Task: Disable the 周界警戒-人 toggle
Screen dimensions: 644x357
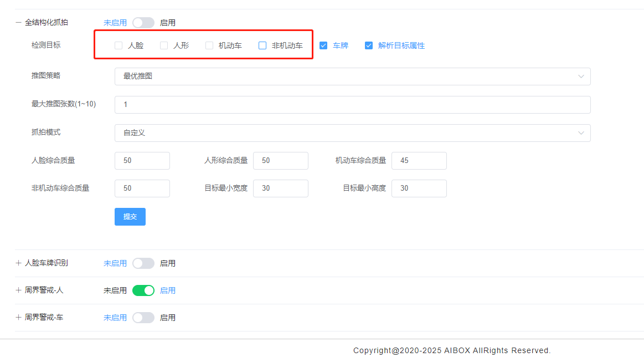Action: (x=143, y=290)
